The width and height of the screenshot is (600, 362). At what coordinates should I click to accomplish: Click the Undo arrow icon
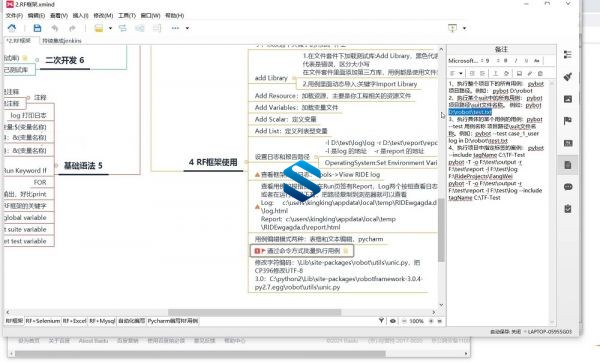(55, 28)
